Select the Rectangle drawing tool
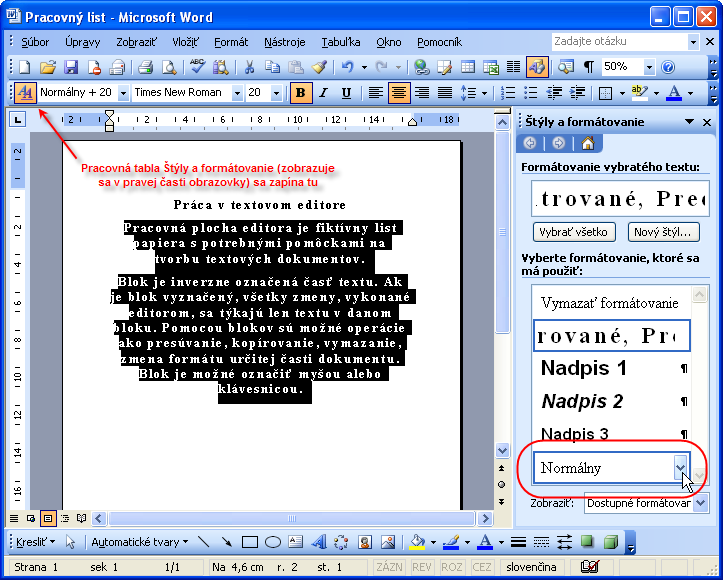The width and height of the screenshot is (723, 580). 249,542
